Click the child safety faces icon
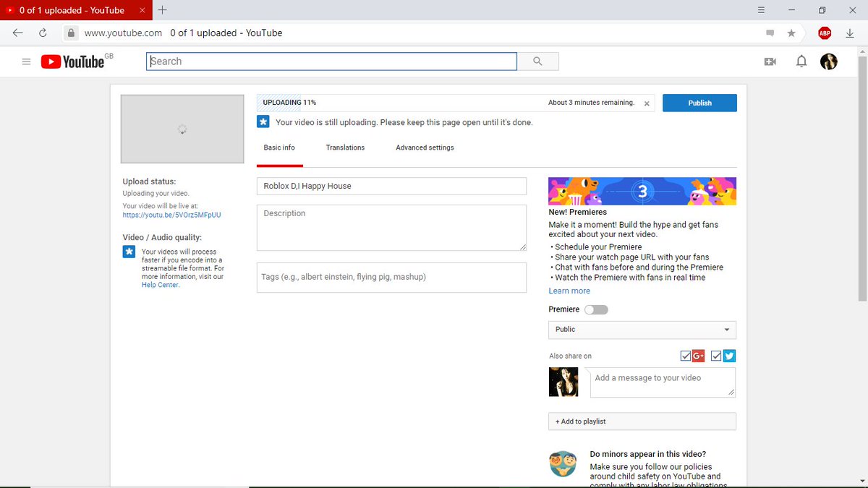 [x=563, y=463]
